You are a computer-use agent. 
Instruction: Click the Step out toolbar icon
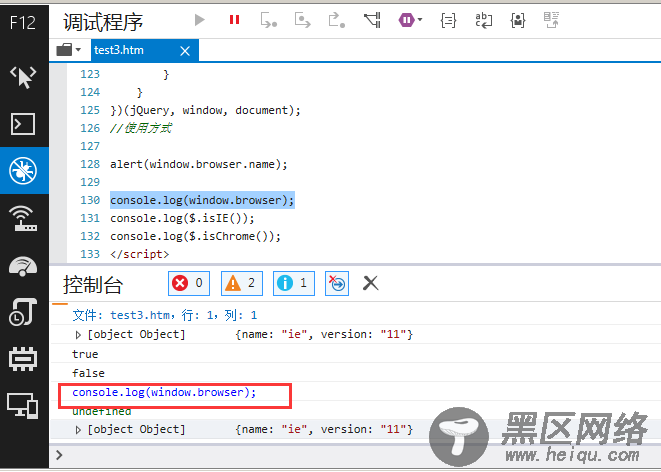point(336,20)
